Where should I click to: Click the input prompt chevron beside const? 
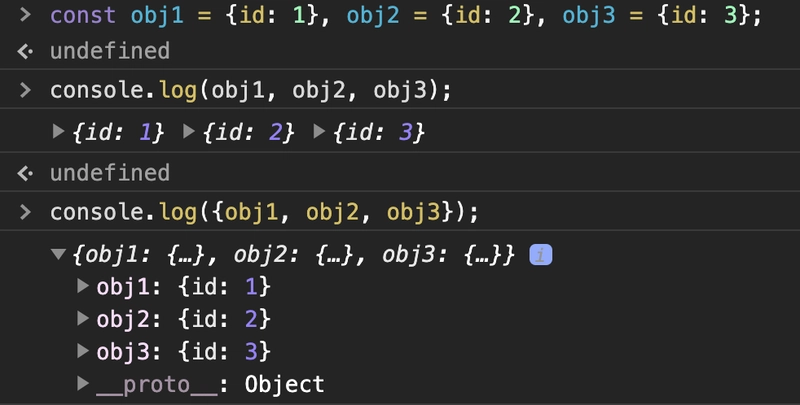tap(25, 15)
